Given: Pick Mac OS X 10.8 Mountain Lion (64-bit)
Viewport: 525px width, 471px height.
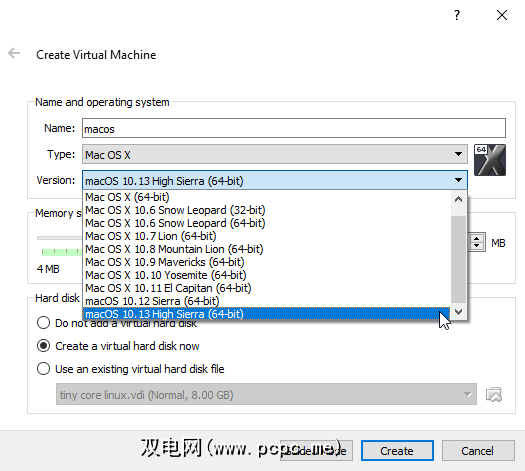Looking at the screenshot, I should (x=266, y=249).
